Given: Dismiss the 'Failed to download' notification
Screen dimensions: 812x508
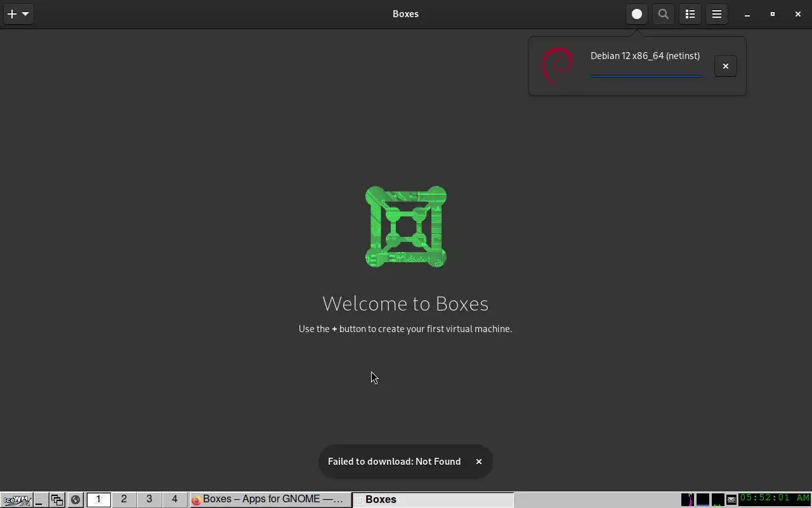Looking at the screenshot, I should tap(479, 462).
